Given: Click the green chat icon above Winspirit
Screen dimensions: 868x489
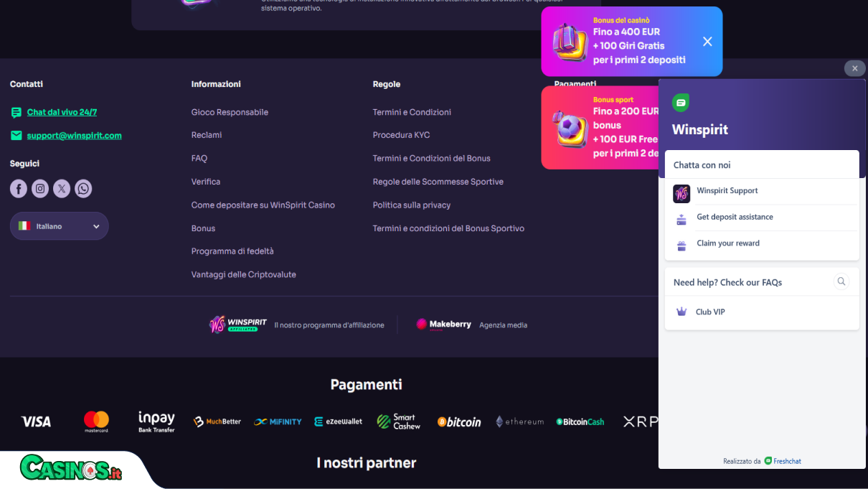Looking at the screenshot, I should click(x=681, y=103).
